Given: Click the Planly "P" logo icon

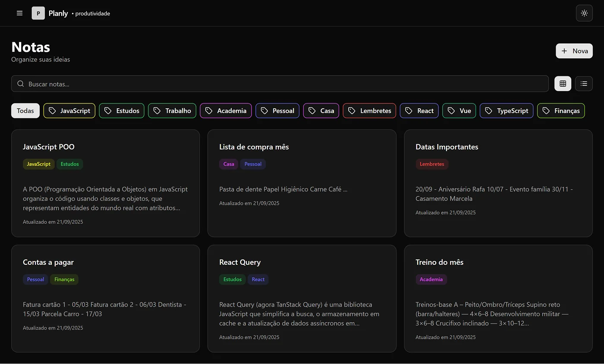Looking at the screenshot, I should [x=38, y=13].
